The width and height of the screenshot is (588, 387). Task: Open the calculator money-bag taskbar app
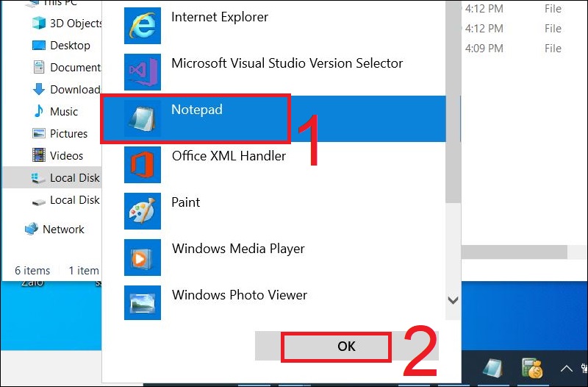[x=531, y=368]
